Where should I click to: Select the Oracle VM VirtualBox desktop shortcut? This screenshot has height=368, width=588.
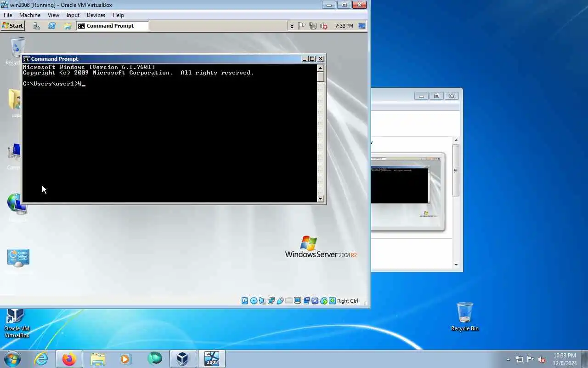[17, 323]
